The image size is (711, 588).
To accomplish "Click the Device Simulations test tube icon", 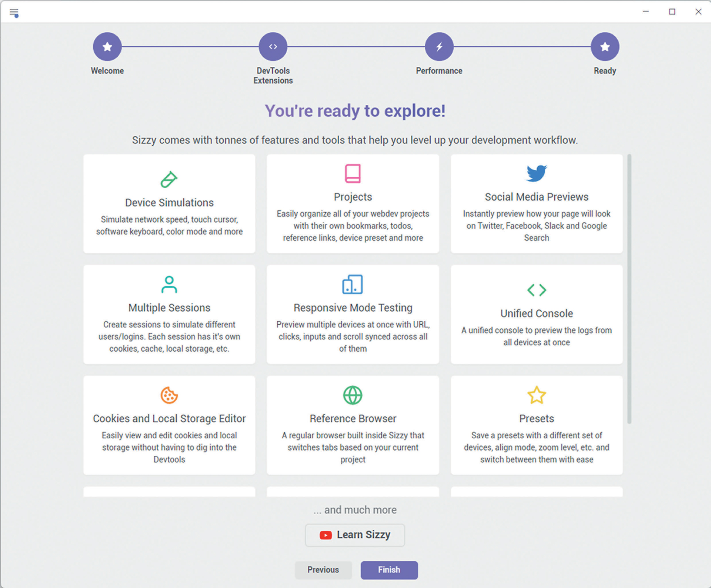I will pyautogui.click(x=169, y=179).
